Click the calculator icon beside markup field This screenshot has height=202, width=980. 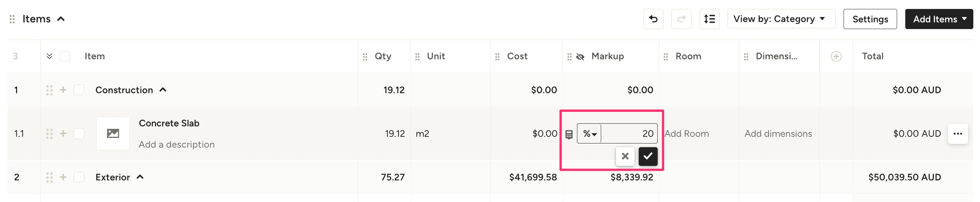click(x=569, y=135)
